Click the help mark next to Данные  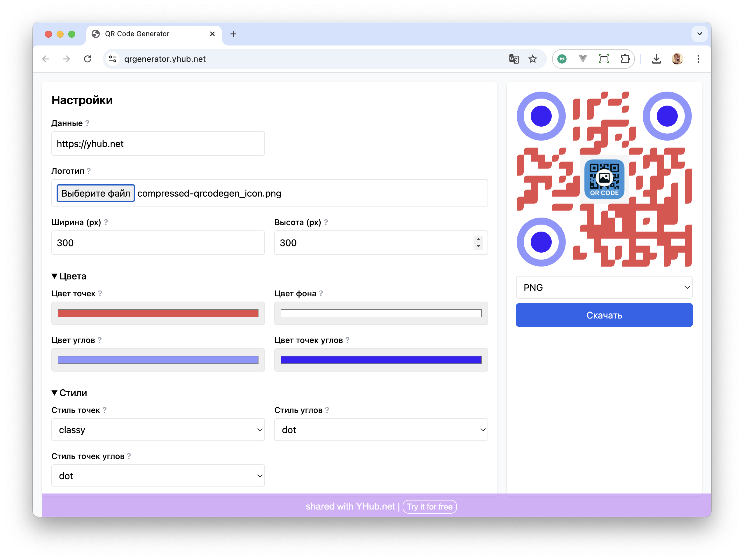[88, 123]
